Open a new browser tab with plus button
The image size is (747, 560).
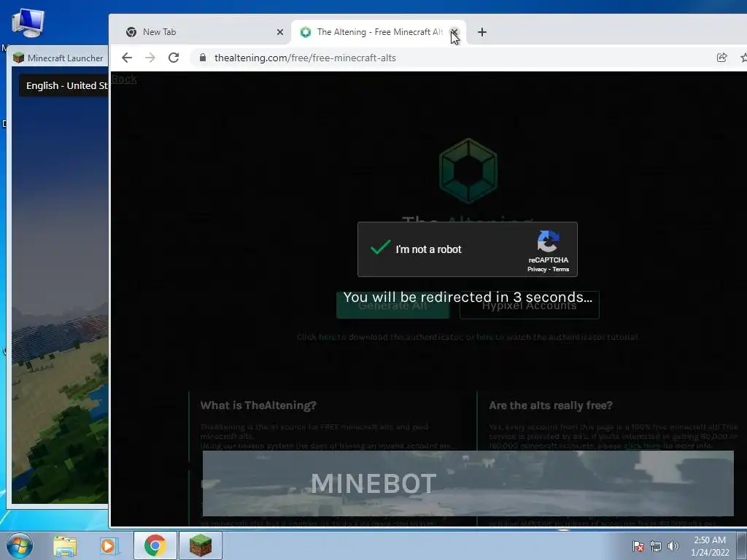click(482, 32)
